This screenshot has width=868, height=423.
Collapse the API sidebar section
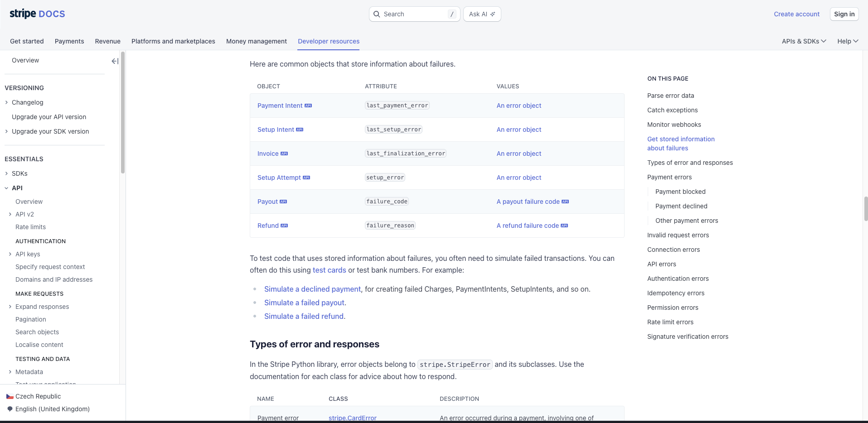6,187
